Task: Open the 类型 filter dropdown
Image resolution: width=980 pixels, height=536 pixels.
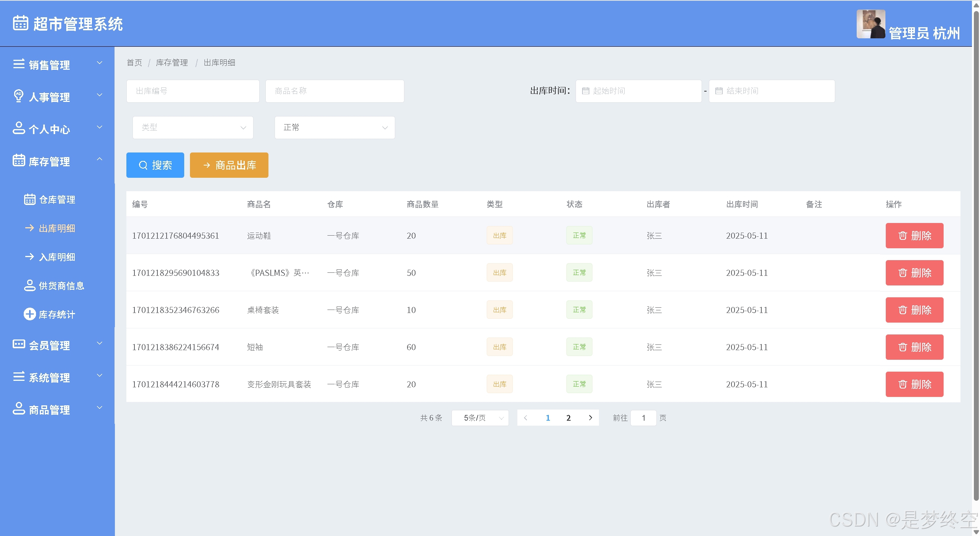Action: click(x=193, y=128)
